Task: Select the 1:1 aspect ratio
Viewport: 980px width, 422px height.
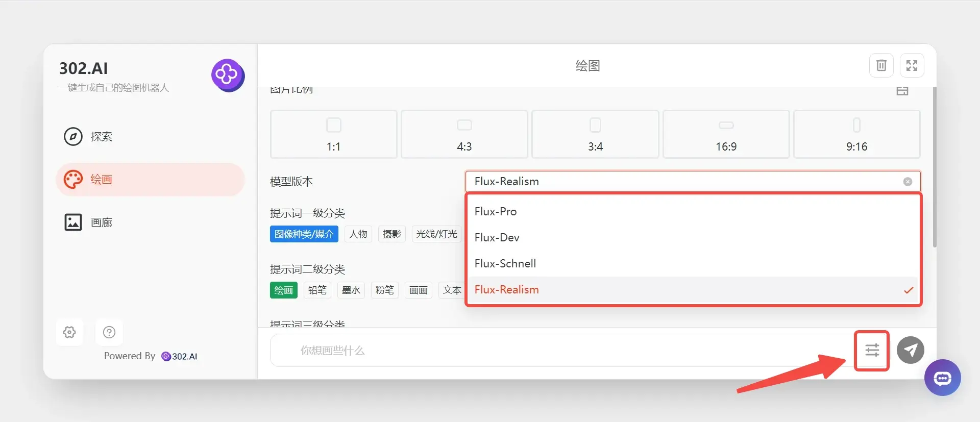Action: click(x=334, y=134)
